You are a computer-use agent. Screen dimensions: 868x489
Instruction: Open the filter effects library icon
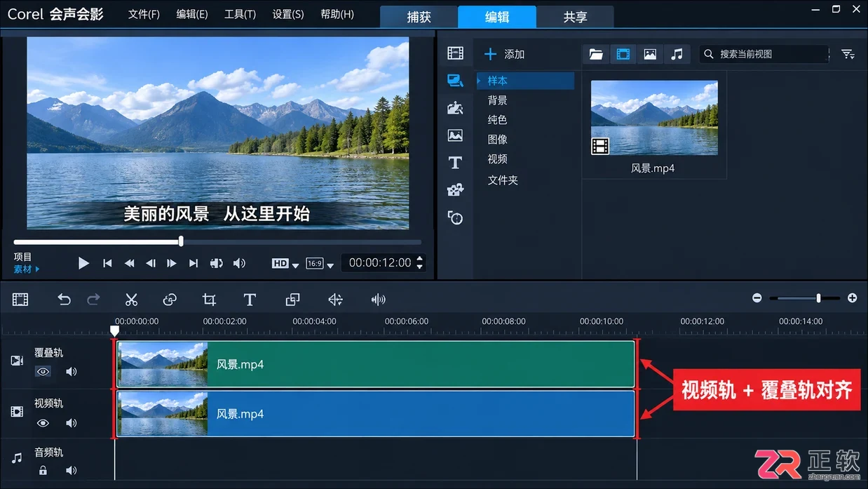(456, 190)
